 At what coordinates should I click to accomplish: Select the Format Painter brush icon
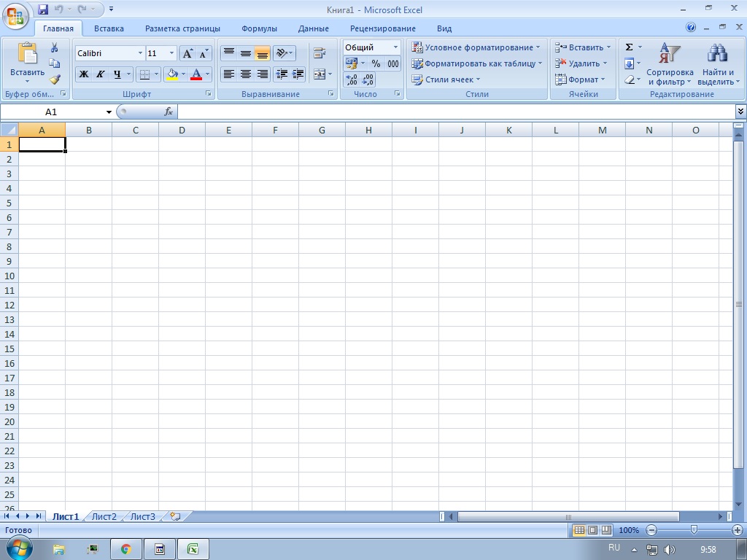pos(54,79)
